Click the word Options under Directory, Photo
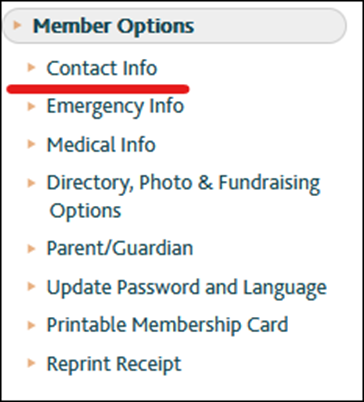 (85, 211)
